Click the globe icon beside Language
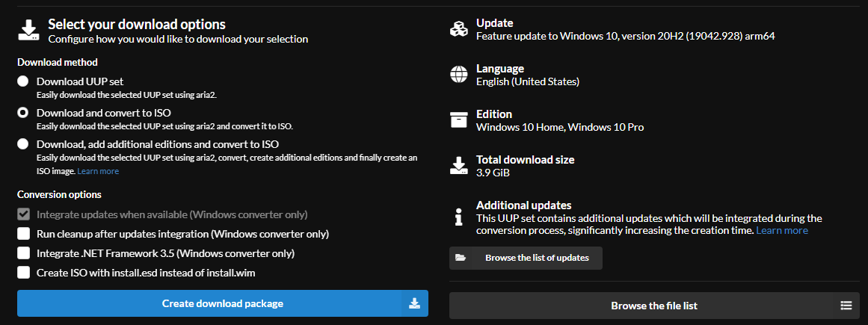This screenshot has height=325, width=868. (x=458, y=75)
